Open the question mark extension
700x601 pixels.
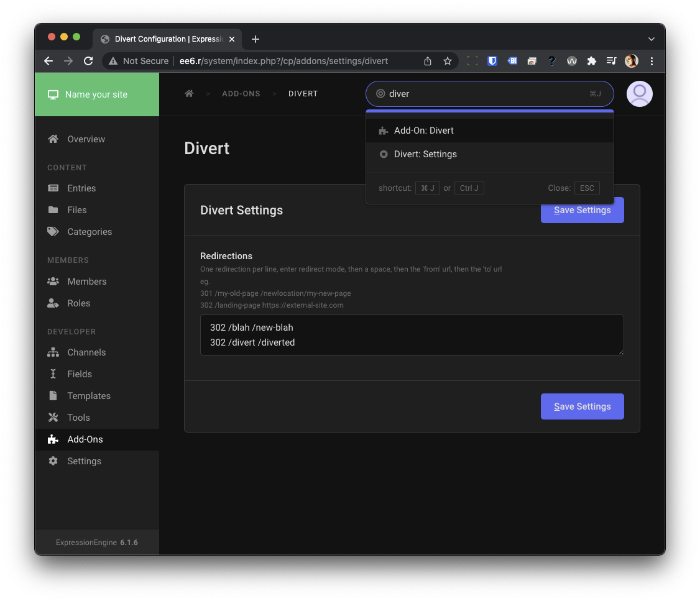(x=552, y=61)
